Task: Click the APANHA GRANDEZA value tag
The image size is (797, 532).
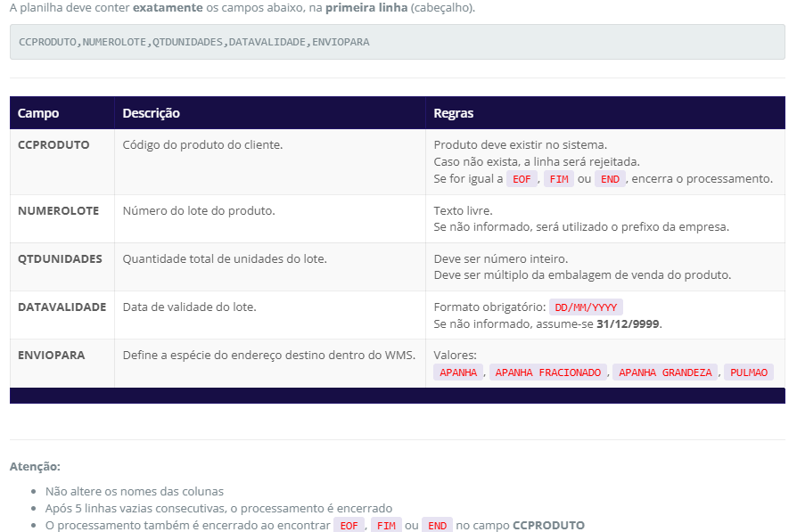Action: [665, 372]
